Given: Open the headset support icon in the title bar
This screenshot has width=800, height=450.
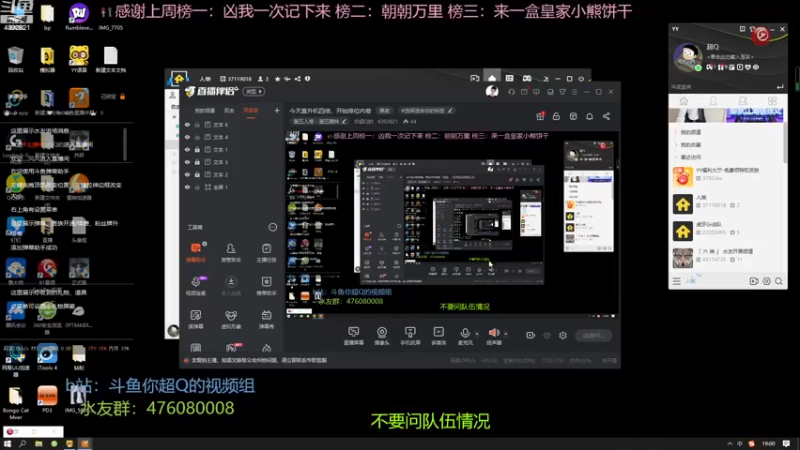Looking at the screenshot, I should 511,92.
